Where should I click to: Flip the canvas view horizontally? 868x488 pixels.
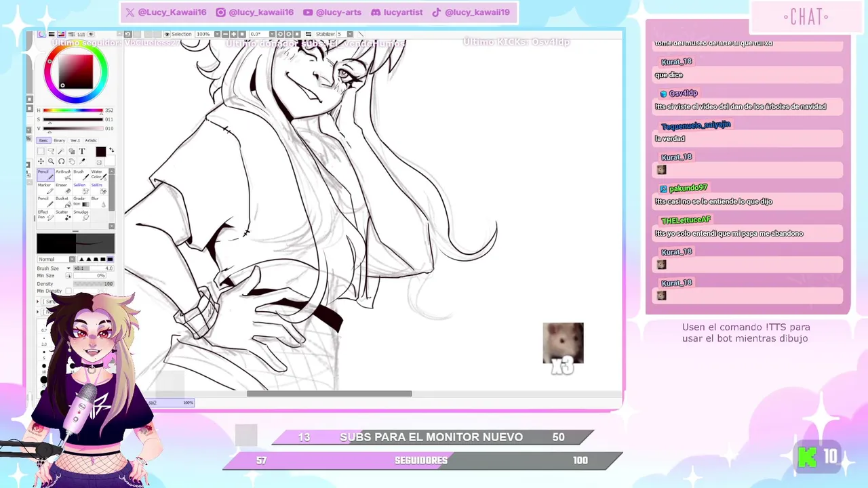tap(309, 34)
